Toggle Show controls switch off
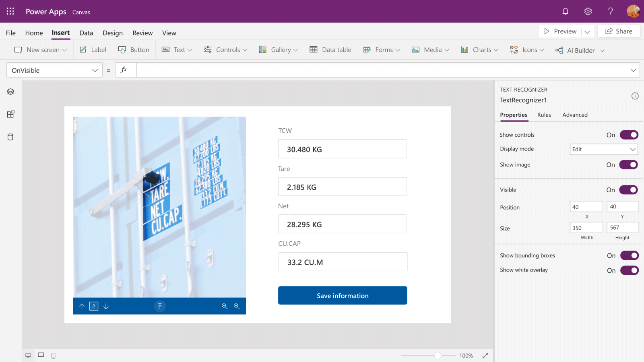The image size is (644, 362). [x=629, y=135]
